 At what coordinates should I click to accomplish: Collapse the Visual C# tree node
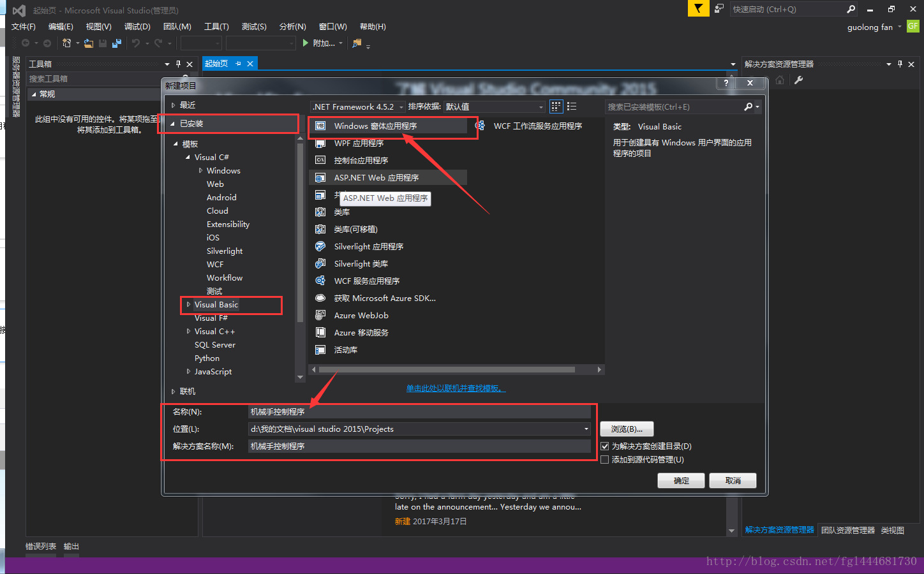click(188, 157)
